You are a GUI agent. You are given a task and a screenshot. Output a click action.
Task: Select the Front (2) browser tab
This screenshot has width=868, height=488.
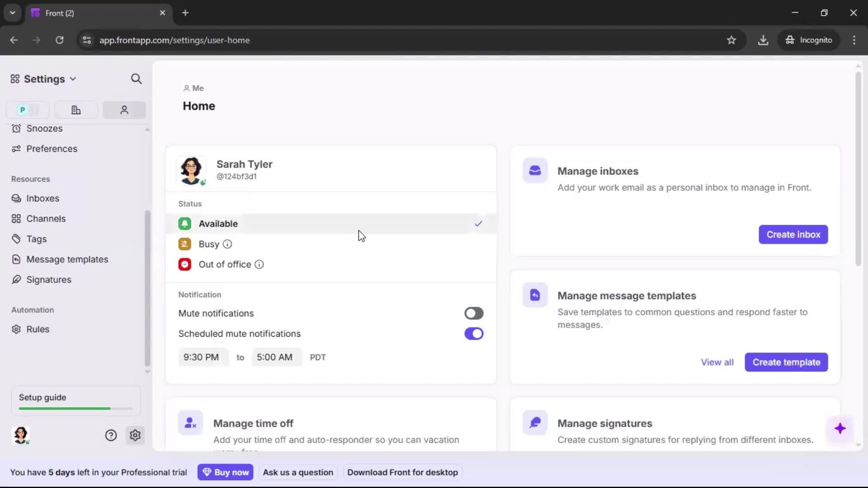tap(81, 13)
